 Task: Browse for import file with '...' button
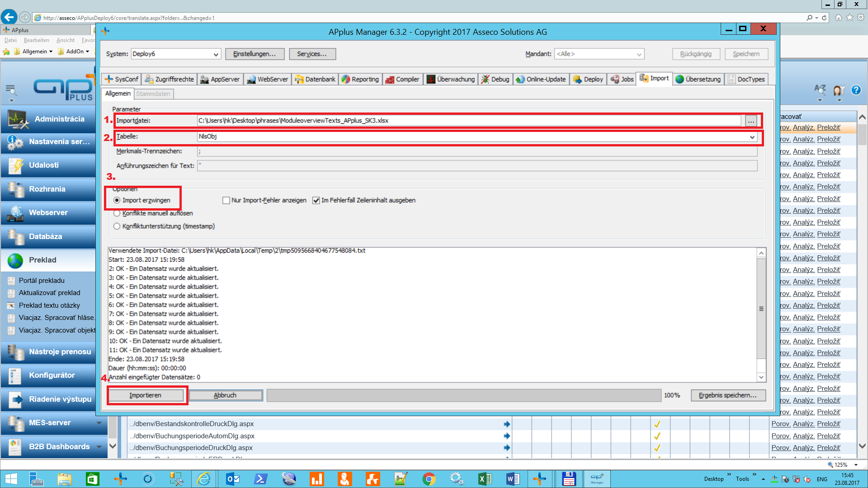pyautogui.click(x=751, y=121)
